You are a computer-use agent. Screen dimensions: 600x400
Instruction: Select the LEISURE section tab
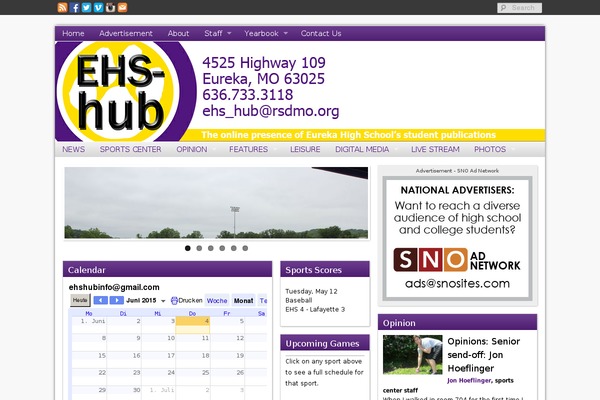pyautogui.click(x=305, y=149)
